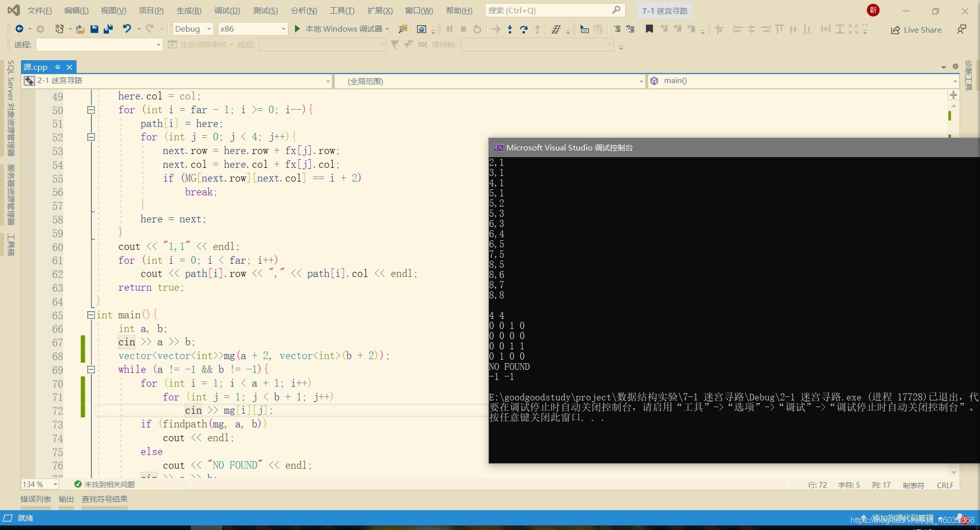Click the feedback icon beside Live Share
The height and width of the screenshot is (530, 980).
click(962, 29)
